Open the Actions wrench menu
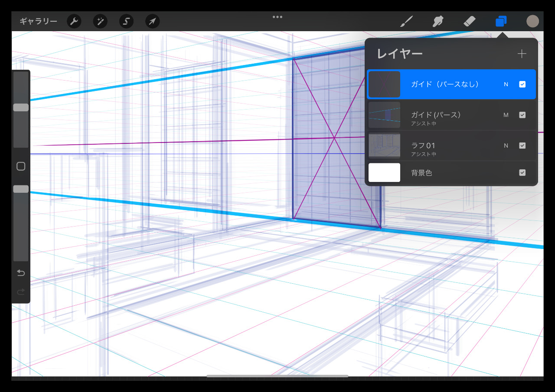The image size is (555, 392). tap(74, 21)
